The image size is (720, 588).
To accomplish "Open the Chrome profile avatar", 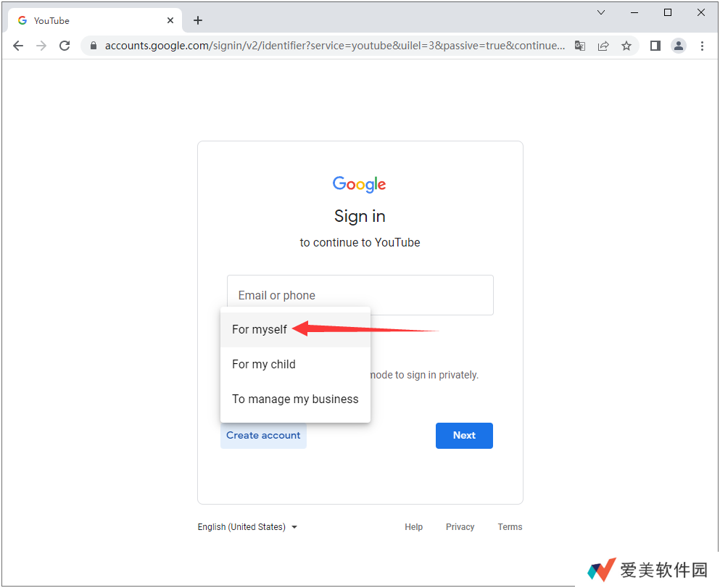I will (679, 46).
